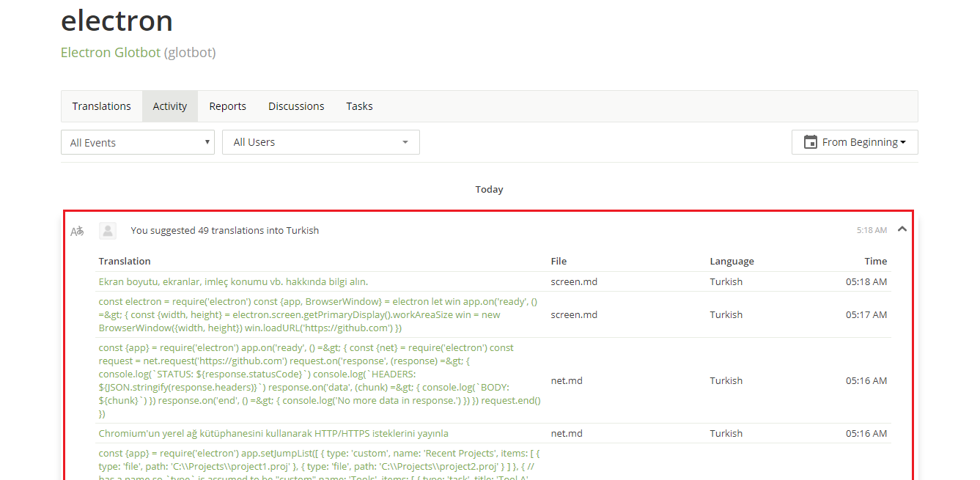
Task: Click the (glotbot) username text
Action: tap(190, 53)
